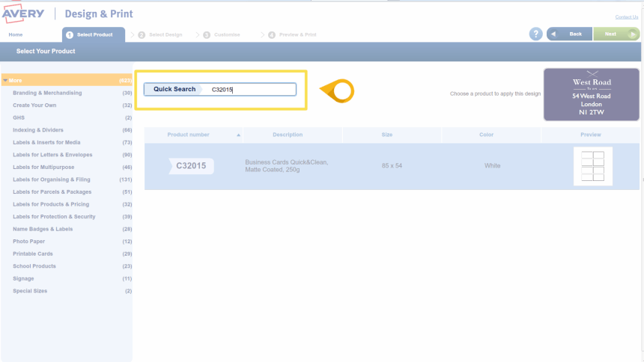Image resolution: width=644 pixels, height=362 pixels.
Task: Open the Name Badges & Labels category
Action: click(x=43, y=229)
